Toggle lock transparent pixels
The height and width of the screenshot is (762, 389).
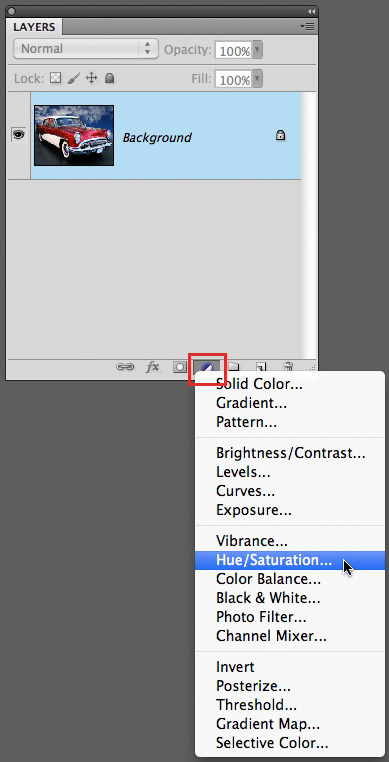(56, 78)
